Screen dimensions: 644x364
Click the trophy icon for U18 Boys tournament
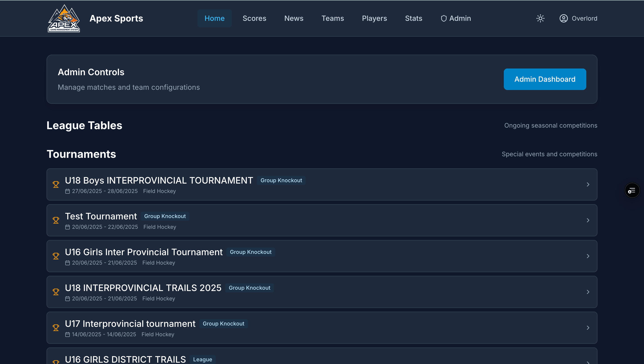click(56, 184)
